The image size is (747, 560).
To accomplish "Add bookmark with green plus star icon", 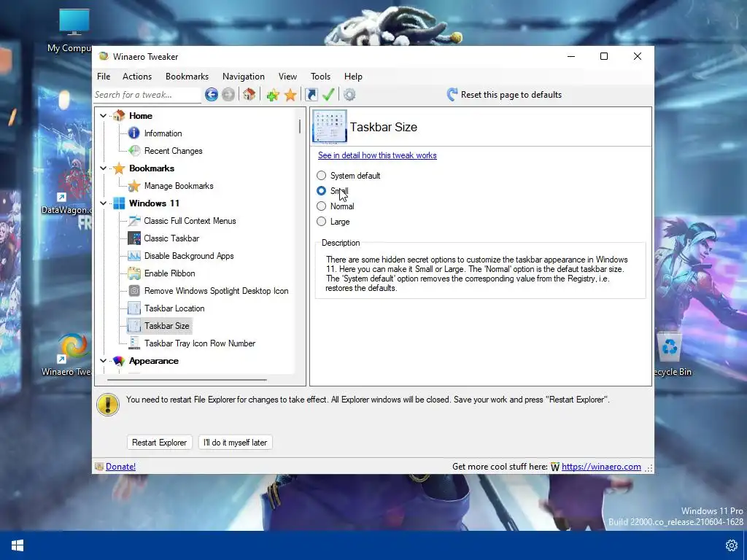I will (273, 96).
